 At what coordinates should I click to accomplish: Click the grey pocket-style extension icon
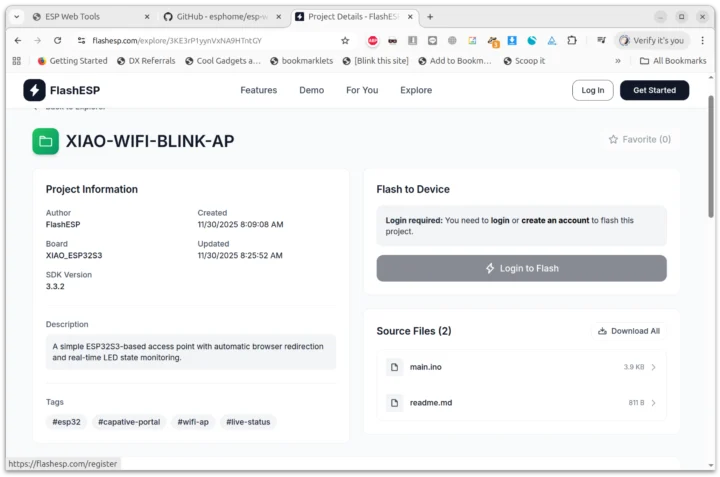tap(432, 40)
